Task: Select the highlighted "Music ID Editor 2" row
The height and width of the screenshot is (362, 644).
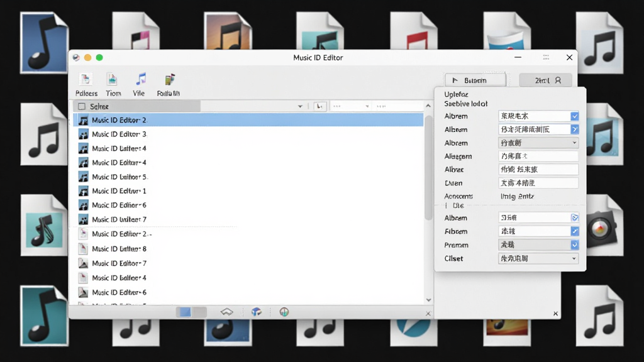Action: (248, 120)
